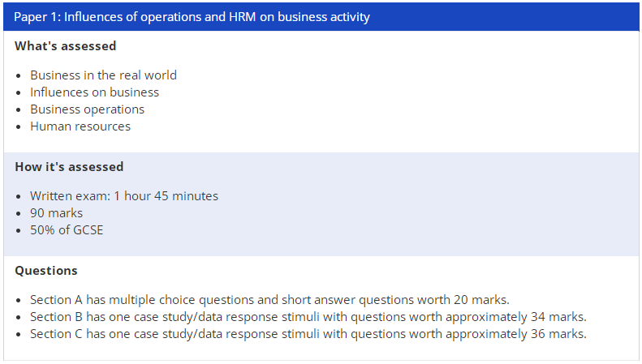Screen dimensions: 642x364
Task: Select the "90 marks" line
Action: [x=56, y=213]
